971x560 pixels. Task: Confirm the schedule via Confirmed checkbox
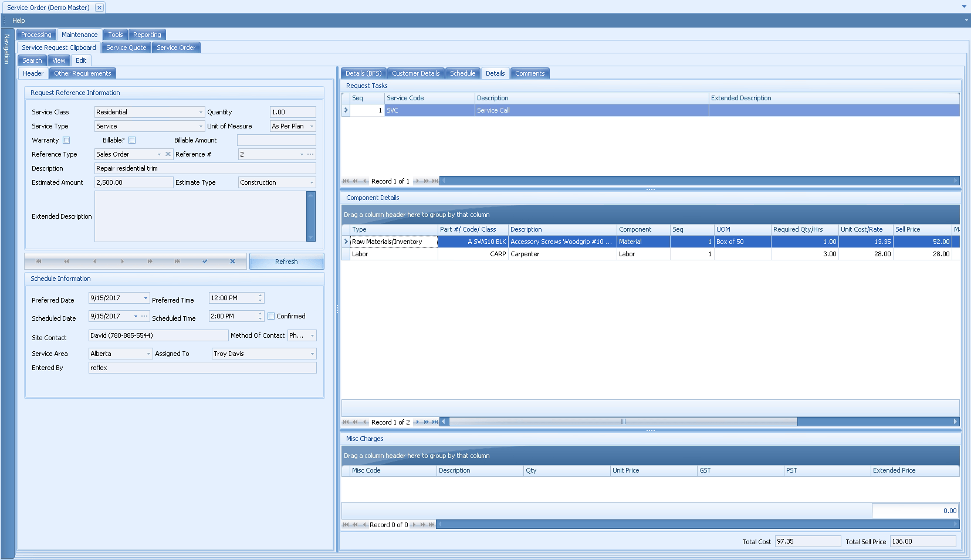click(270, 316)
